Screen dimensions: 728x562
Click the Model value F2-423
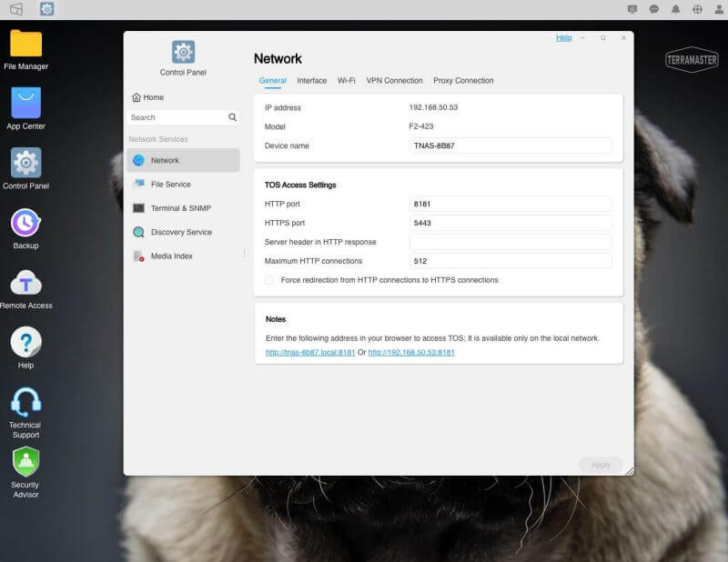click(421, 126)
